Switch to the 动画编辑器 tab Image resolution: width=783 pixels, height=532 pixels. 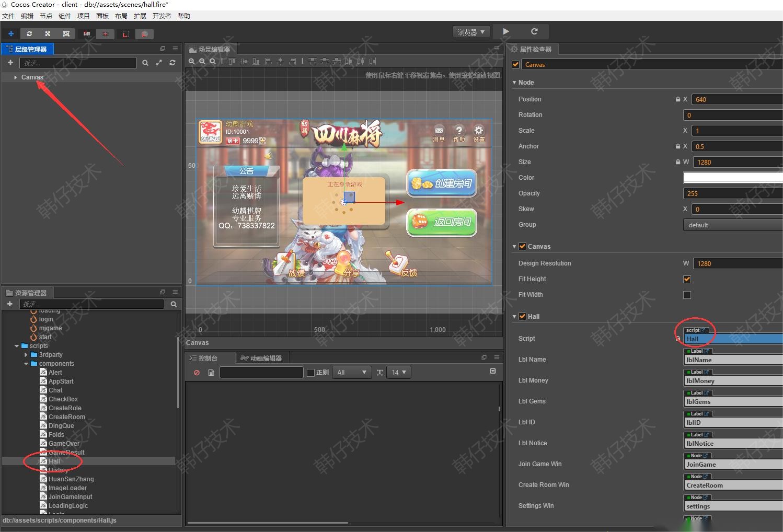coord(261,358)
